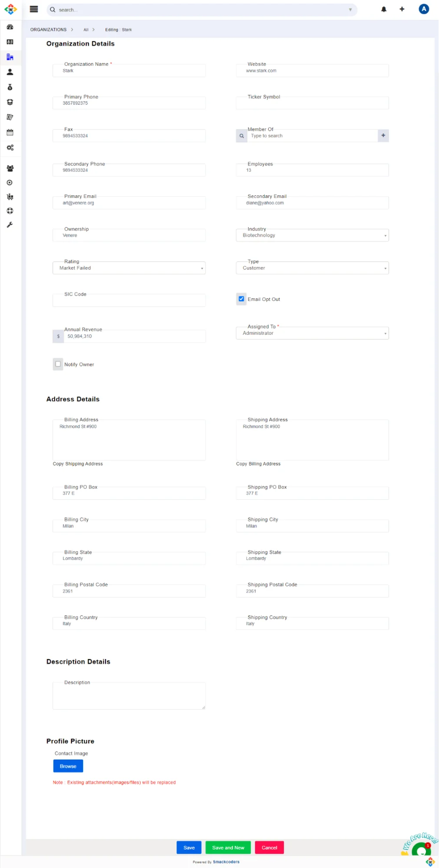Open the Rating dropdown showing Market Failed

129,268
